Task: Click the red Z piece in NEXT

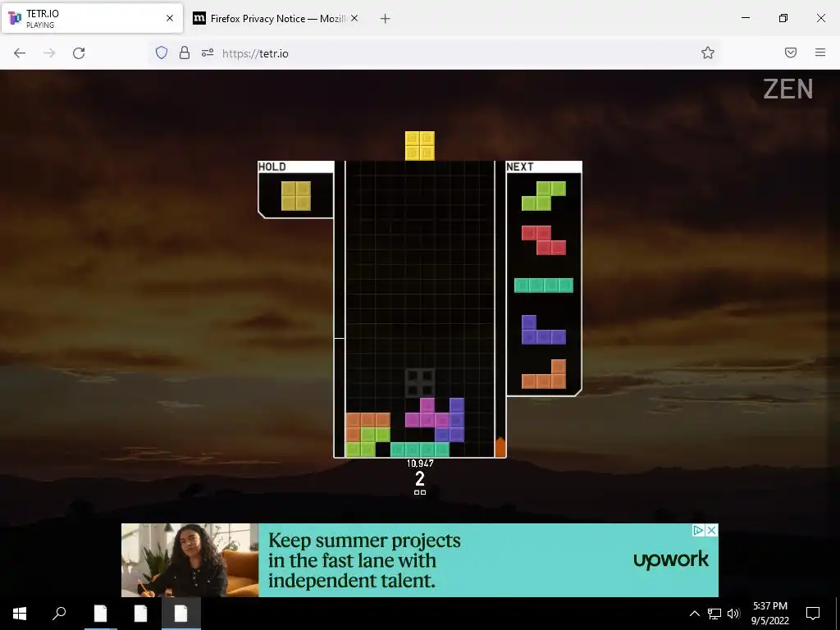Action: 544,240
